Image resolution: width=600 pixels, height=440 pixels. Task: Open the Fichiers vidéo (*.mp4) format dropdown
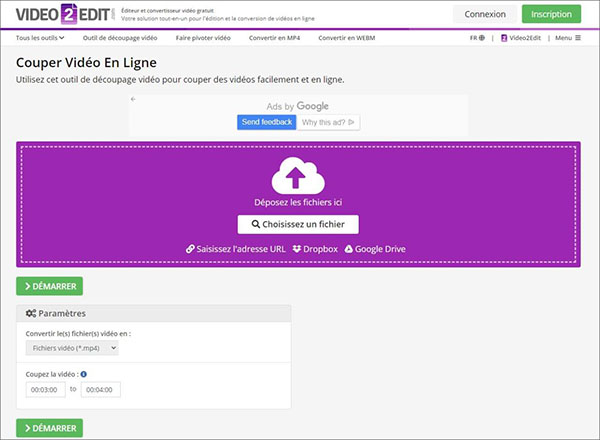pos(72,347)
